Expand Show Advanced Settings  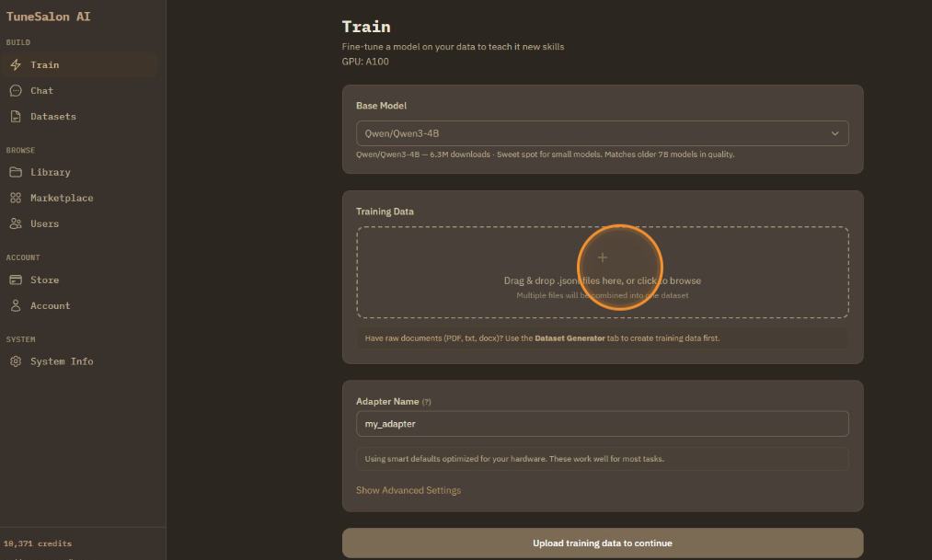point(408,490)
